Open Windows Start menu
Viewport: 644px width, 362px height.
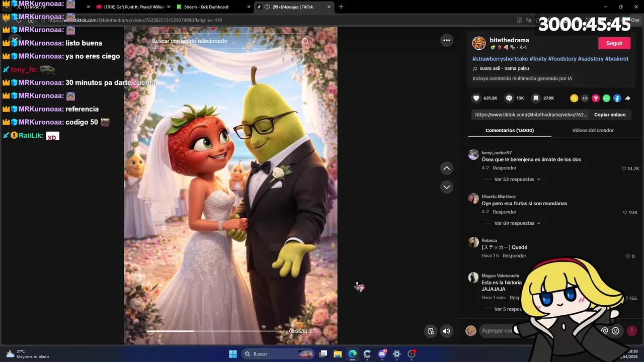click(233, 354)
